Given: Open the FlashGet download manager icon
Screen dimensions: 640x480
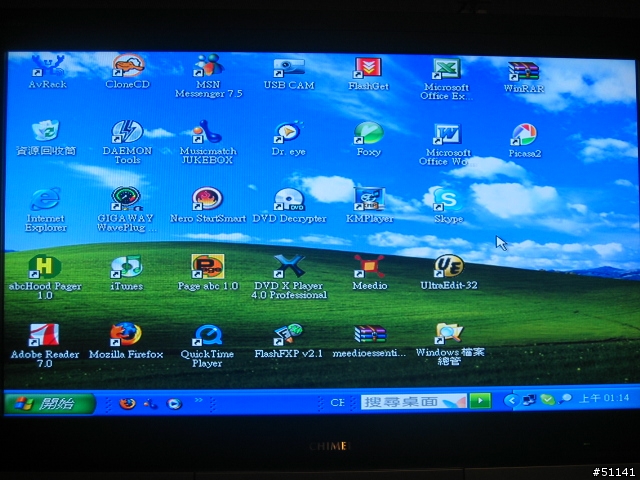Looking at the screenshot, I should [369, 74].
